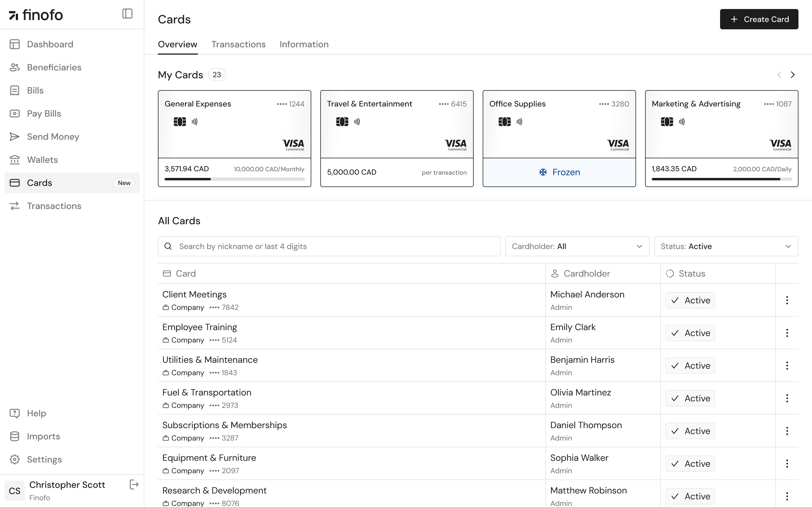Open options menu for the Client Meetings card

(x=787, y=300)
